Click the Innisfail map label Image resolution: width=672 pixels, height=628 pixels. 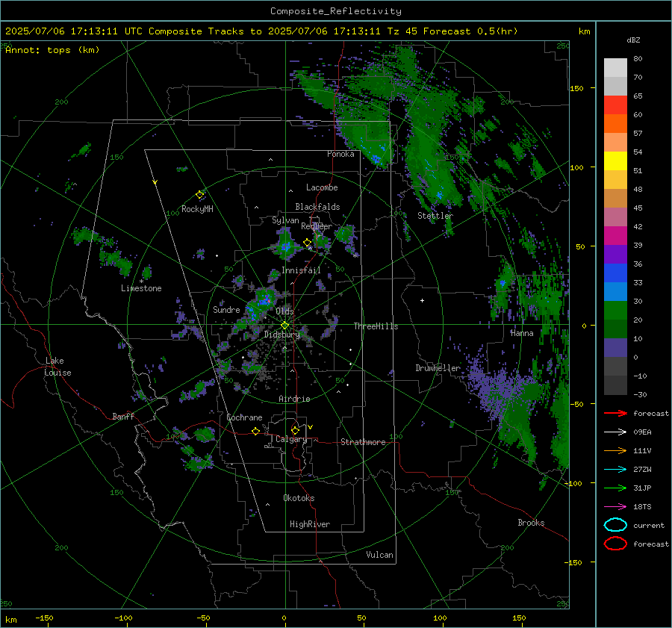tap(301, 270)
